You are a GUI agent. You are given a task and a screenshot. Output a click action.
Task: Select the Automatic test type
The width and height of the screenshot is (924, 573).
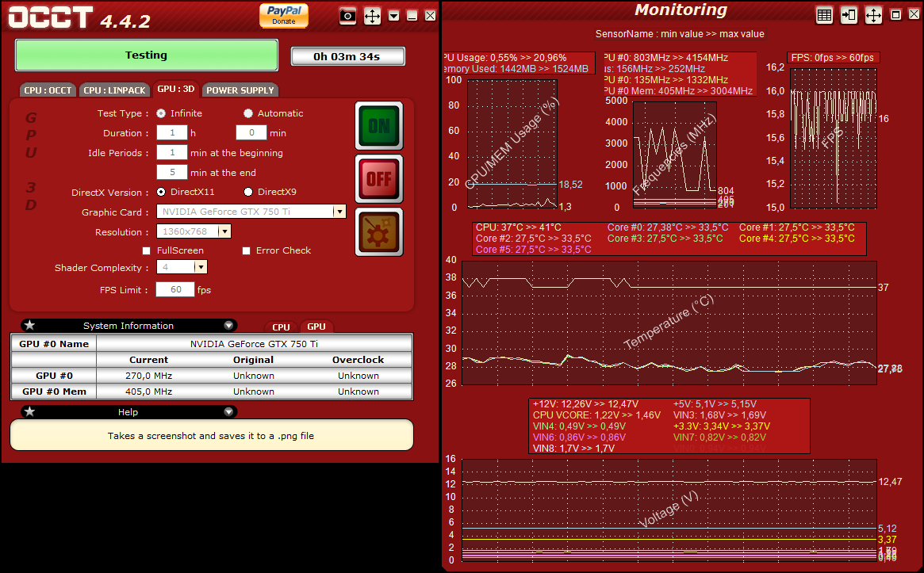248,113
